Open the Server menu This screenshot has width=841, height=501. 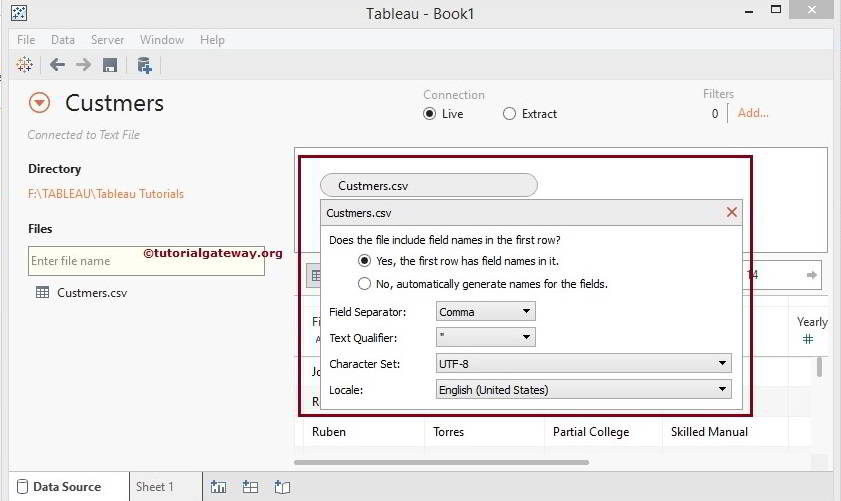107,40
